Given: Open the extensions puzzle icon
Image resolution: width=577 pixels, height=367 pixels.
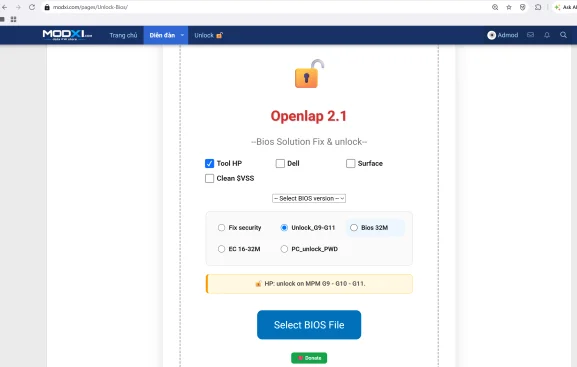Looking at the screenshot, I should (x=538, y=7).
